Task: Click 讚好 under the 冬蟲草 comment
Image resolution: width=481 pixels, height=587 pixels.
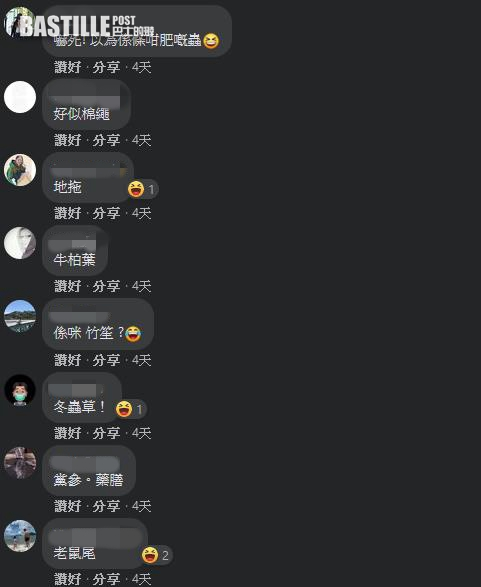Action: coord(68,433)
